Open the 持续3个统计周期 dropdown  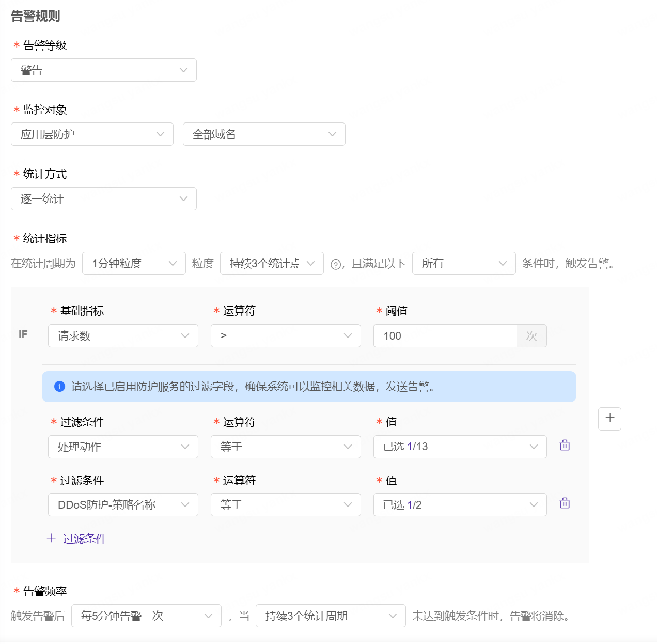point(331,616)
